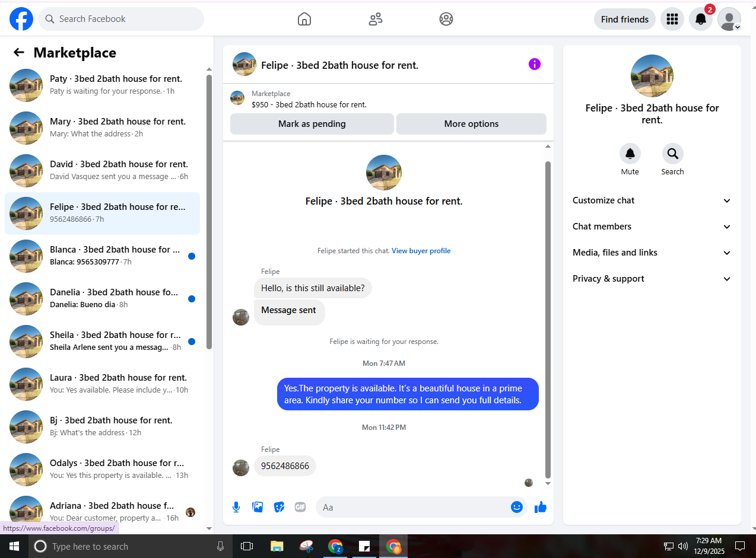Viewport: 756px width, 558px height.
Task: Open Snipping Tool taskbar icon
Action: coord(306,546)
